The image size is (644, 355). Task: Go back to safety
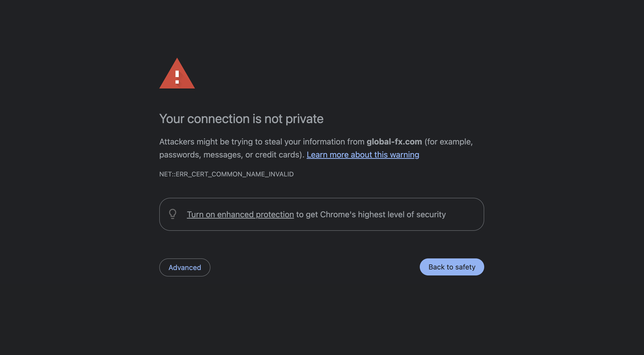pyautogui.click(x=452, y=267)
